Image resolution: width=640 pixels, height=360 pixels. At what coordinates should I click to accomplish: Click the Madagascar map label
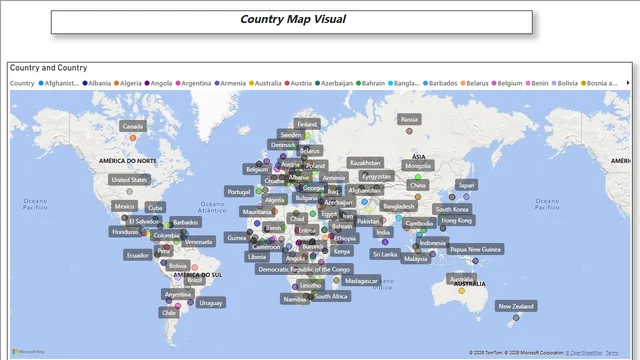point(361,280)
